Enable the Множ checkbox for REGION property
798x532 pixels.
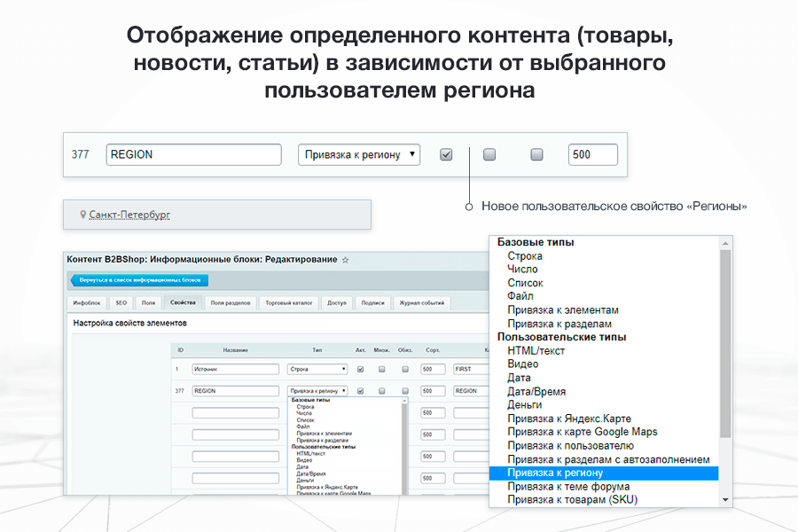pos(489,154)
